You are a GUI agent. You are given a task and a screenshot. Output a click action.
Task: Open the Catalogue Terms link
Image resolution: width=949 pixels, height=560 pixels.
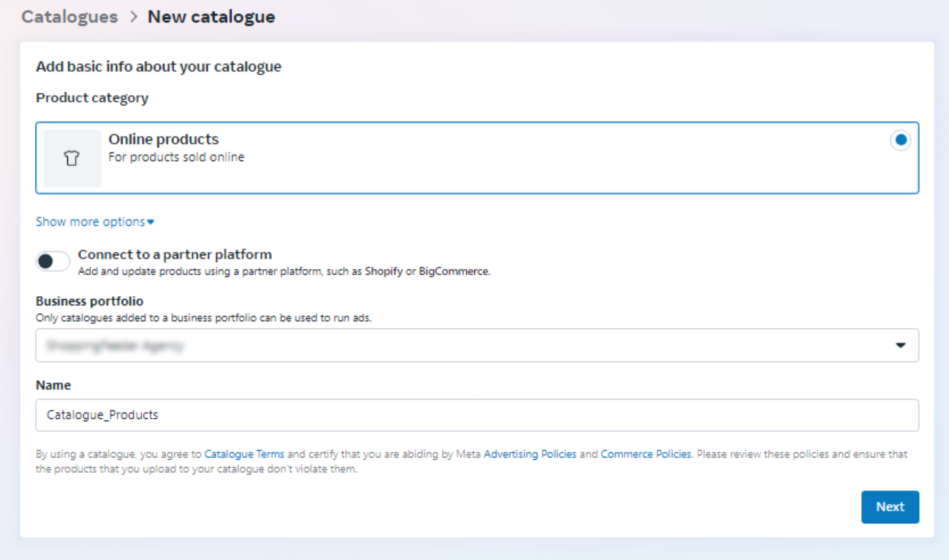[x=244, y=454]
